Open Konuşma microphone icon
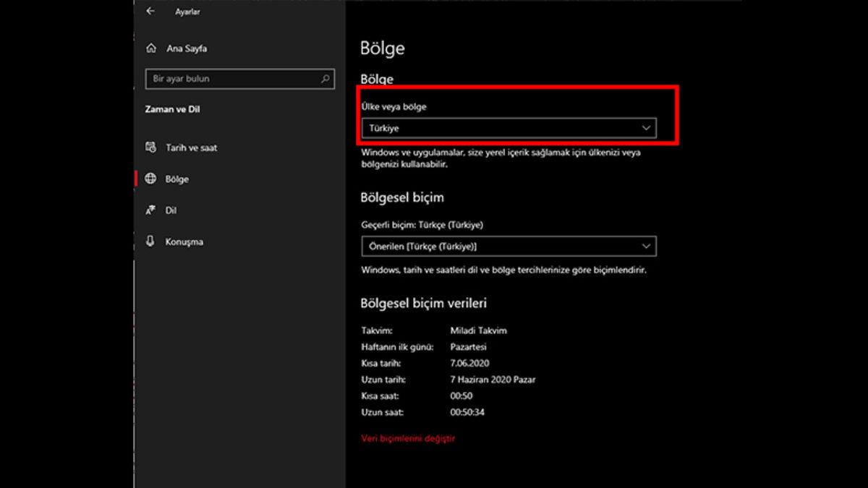The width and height of the screenshot is (868, 488). tap(152, 241)
